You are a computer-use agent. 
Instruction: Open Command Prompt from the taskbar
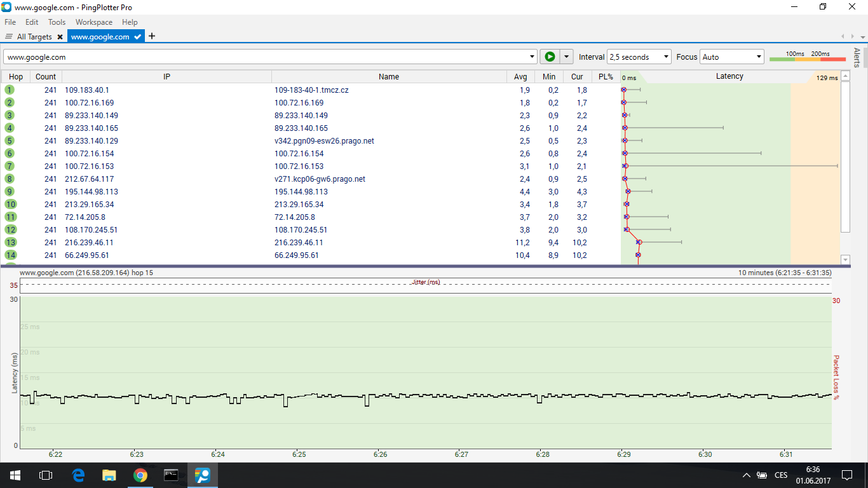171,475
